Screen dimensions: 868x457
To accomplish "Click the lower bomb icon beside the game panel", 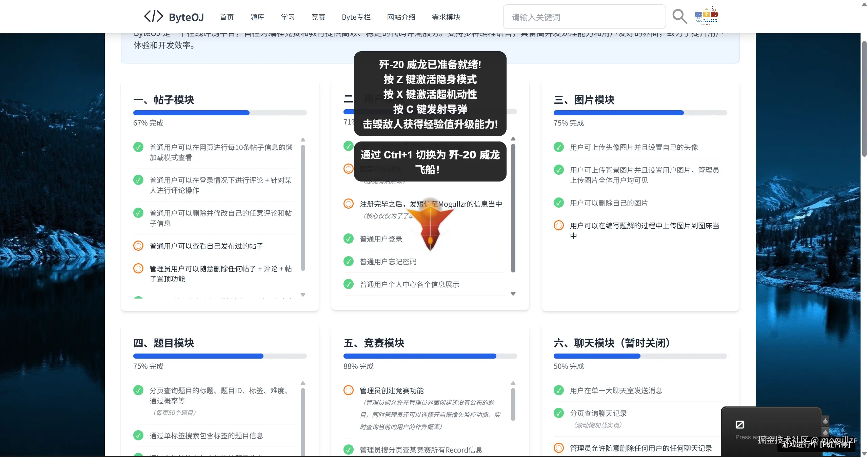I will 825,432.
